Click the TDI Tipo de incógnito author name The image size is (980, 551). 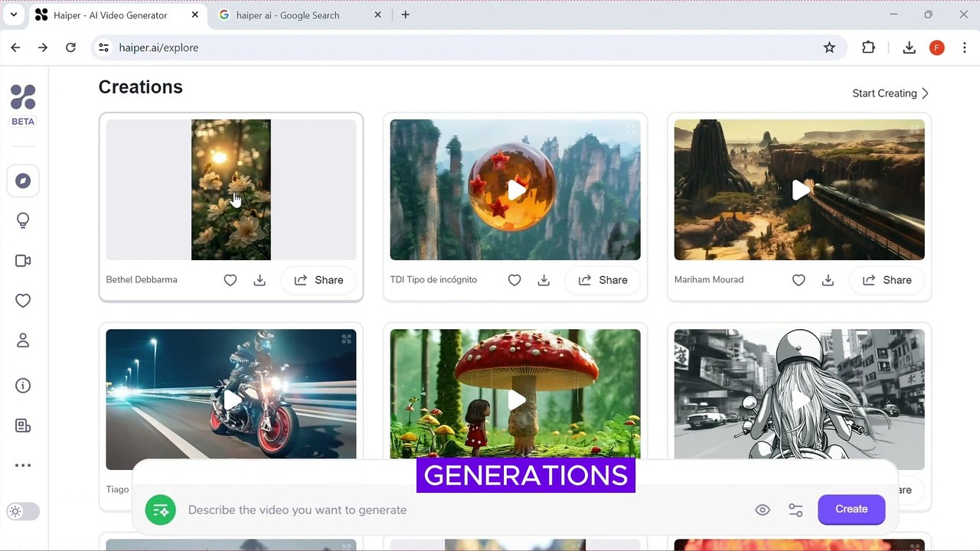point(433,280)
